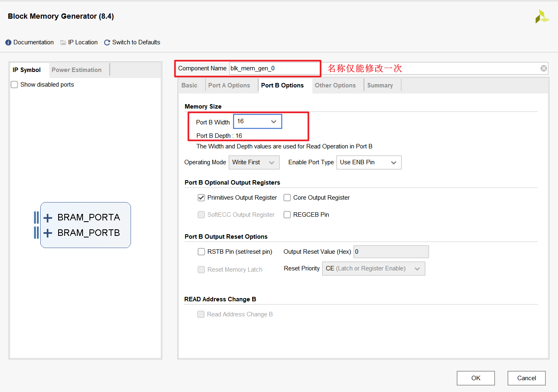This screenshot has height=392, width=558.
Task: Enable Show disabled ports checkbox
Action: click(x=14, y=85)
